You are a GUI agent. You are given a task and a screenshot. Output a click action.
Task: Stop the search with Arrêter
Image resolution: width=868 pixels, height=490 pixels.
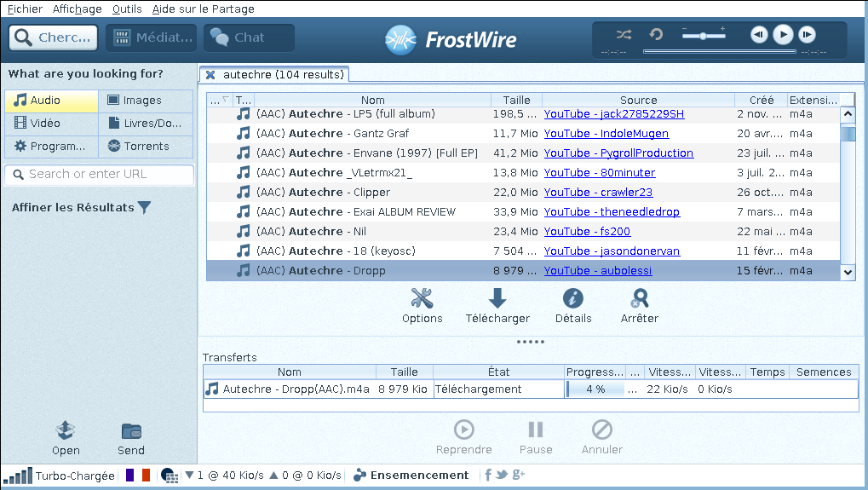tap(640, 306)
